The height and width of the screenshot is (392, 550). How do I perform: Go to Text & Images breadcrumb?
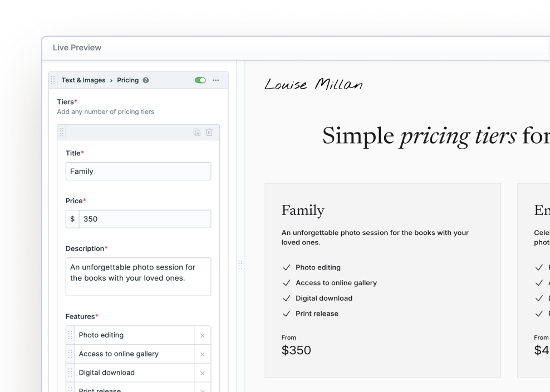tap(84, 80)
